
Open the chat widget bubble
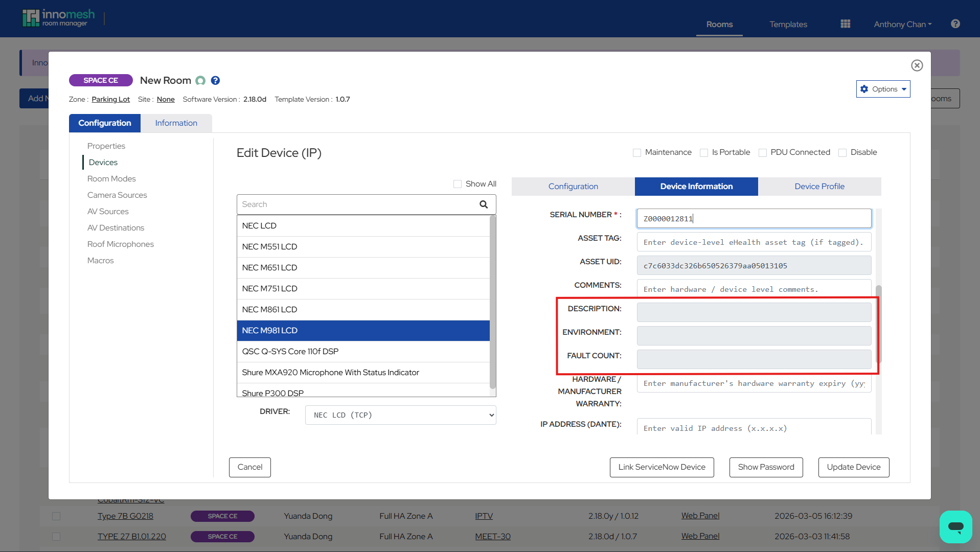955,526
